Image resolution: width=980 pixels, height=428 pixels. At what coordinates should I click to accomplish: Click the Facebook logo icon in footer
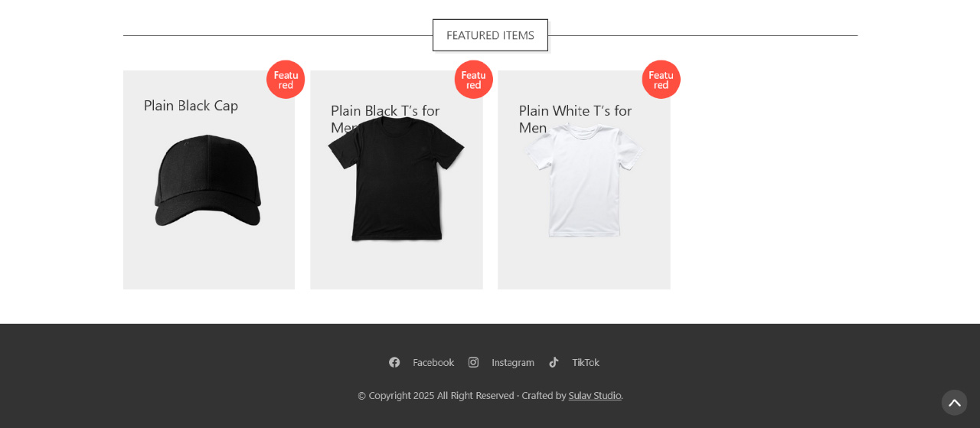(x=394, y=362)
